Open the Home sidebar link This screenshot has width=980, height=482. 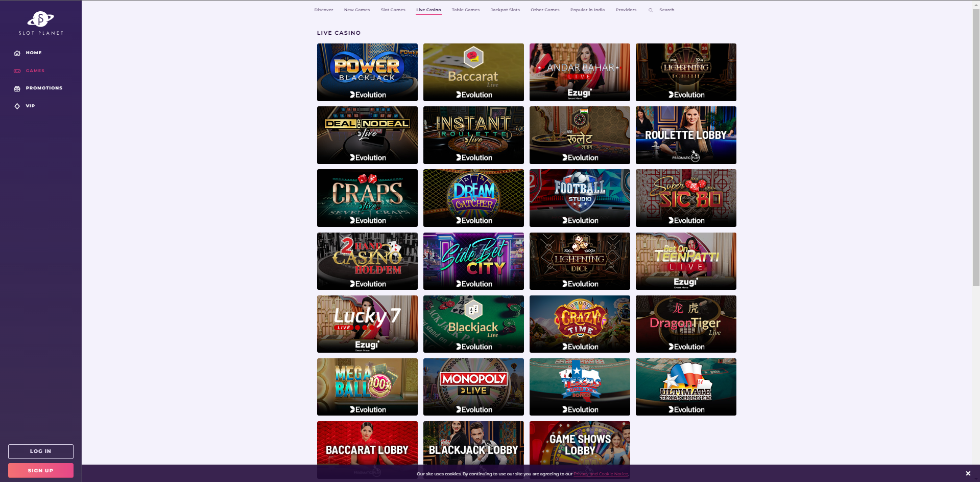(34, 53)
